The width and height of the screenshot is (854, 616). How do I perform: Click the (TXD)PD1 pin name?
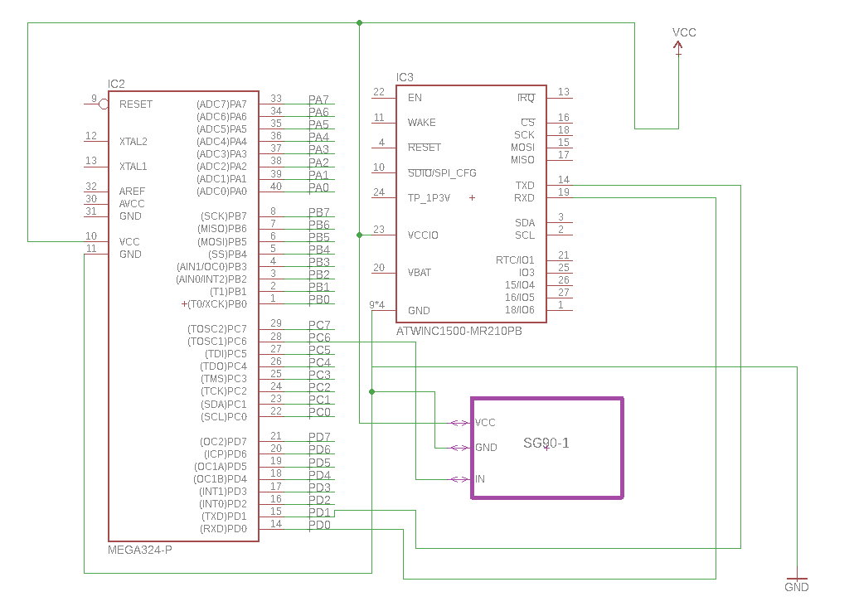click(225, 517)
